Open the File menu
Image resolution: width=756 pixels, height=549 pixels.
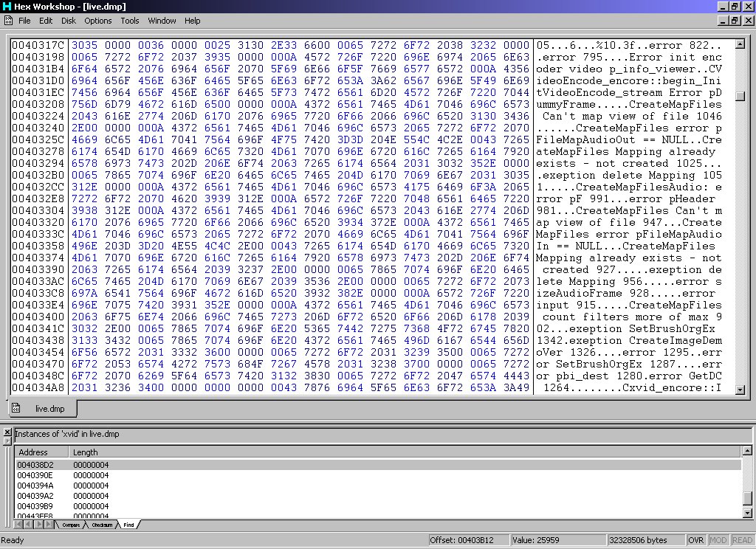point(24,21)
